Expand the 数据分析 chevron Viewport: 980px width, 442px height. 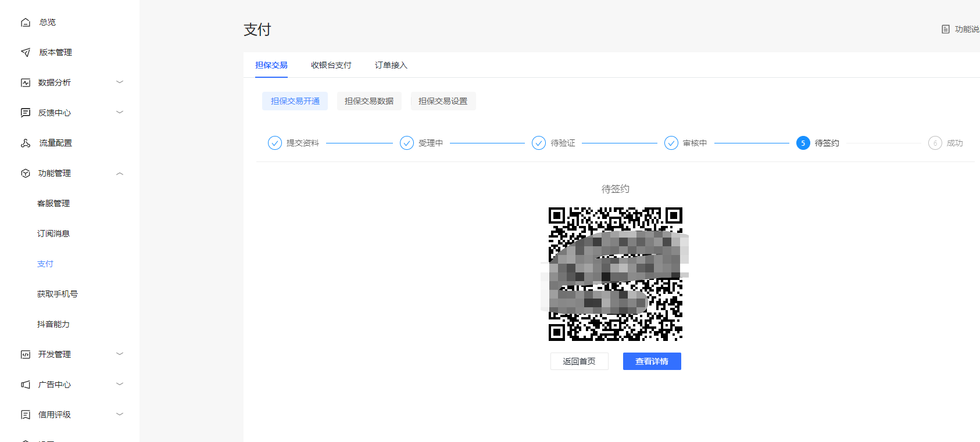[x=120, y=82]
